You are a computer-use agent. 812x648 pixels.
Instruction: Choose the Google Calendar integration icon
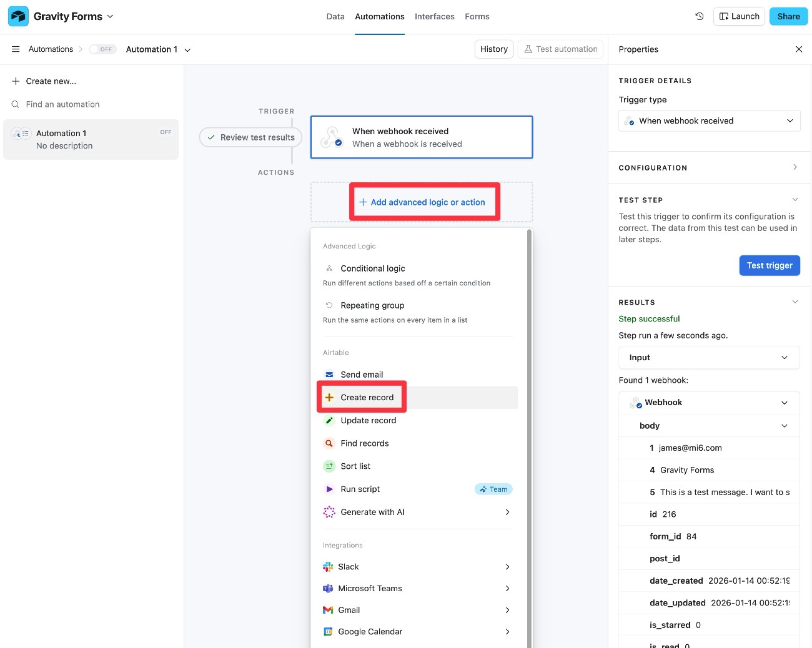pyautogui.click(x=329, y=631)
